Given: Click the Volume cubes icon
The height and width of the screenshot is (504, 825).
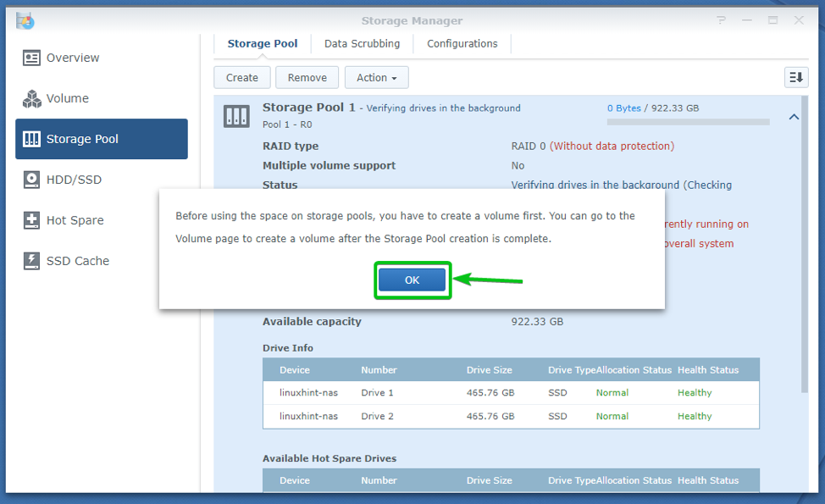Looking at the screenshot, I should 32,98.
